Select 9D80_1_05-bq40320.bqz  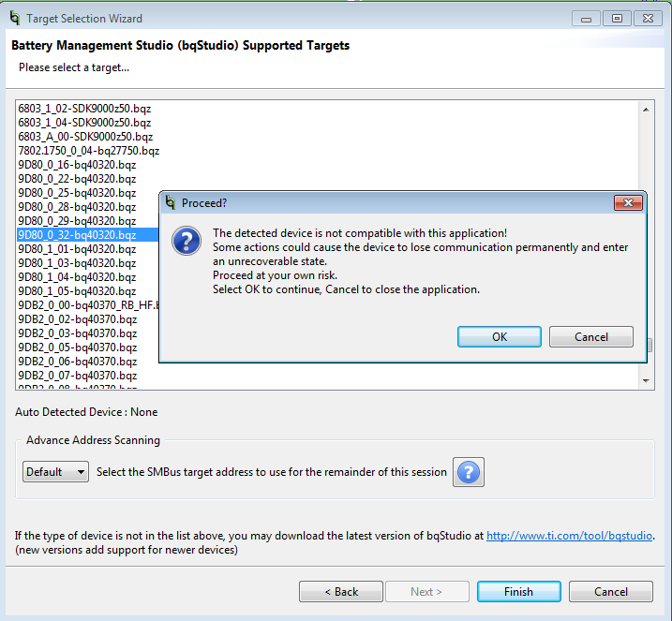(77, 291)
